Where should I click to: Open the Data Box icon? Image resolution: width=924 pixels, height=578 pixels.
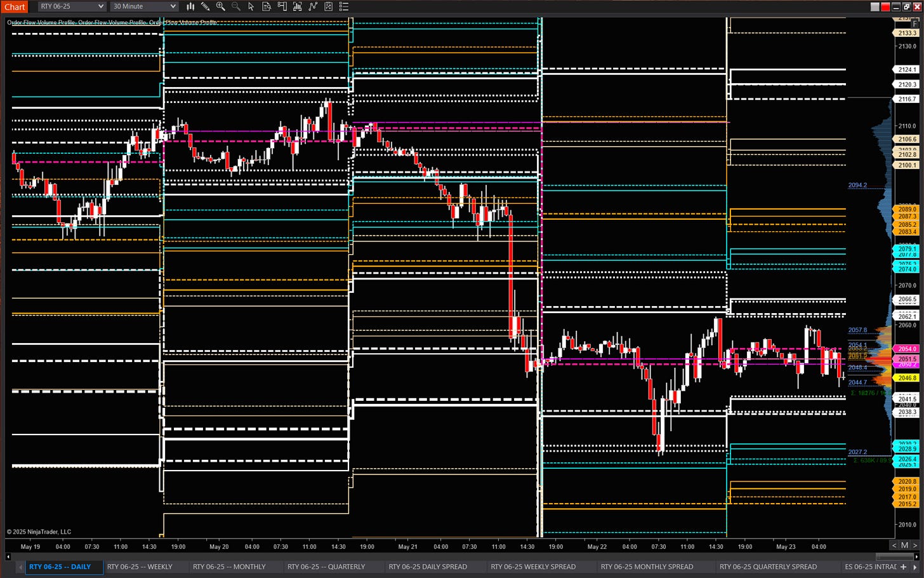267,6
